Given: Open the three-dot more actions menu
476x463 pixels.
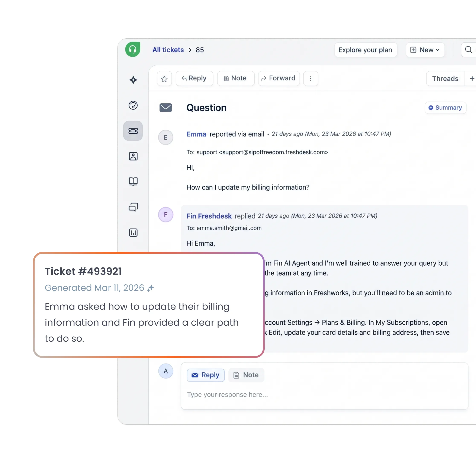Looking at the screenshot, I should [311, 78].
